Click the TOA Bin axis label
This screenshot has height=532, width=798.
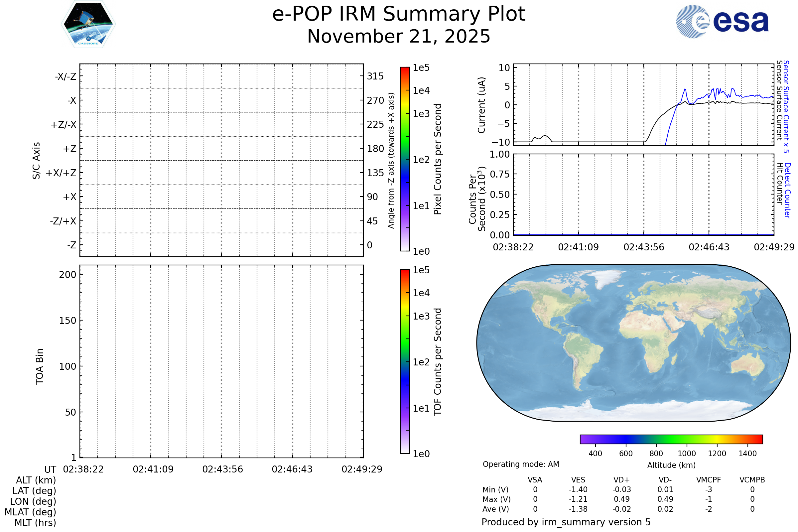click(x=39, y=366)
